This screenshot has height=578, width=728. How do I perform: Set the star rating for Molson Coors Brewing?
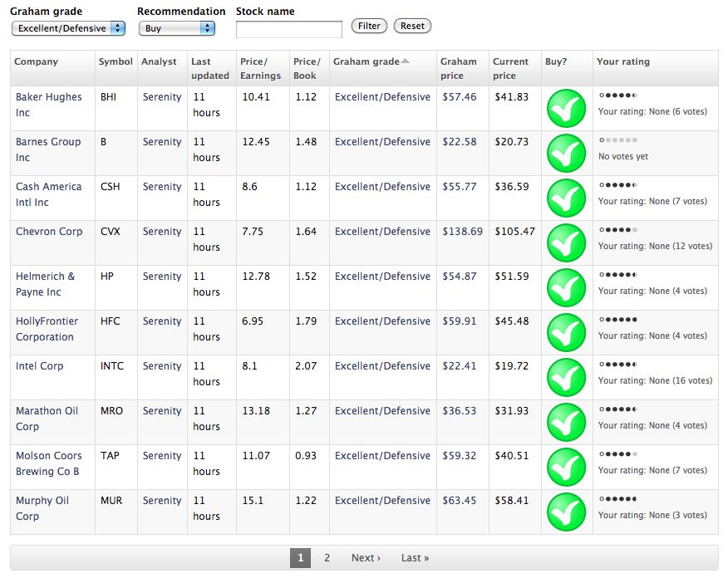pyautogui.click(x=618, y=453)
